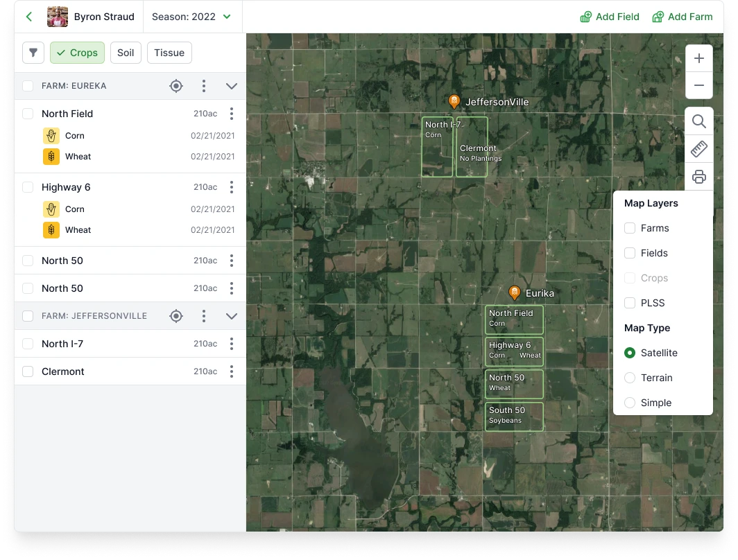Locate Farm Eureka with target icon

(176, 86)
